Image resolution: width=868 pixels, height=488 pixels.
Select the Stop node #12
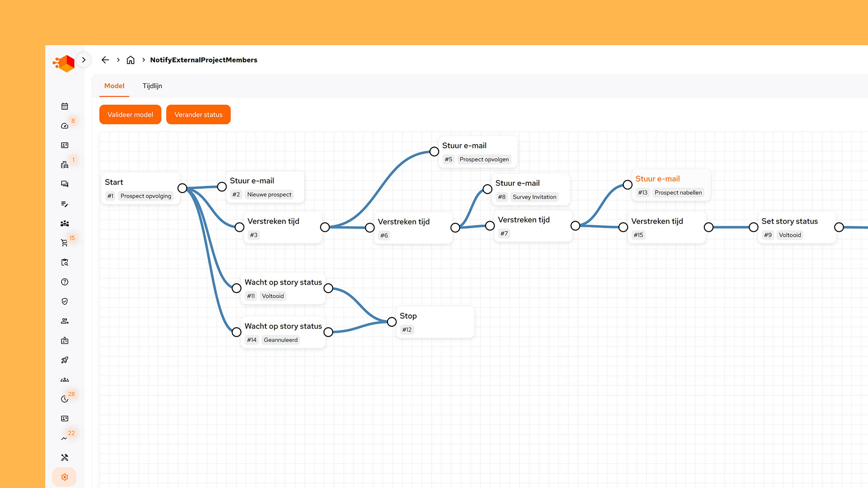pyautogui.click(x=434, y=322)
